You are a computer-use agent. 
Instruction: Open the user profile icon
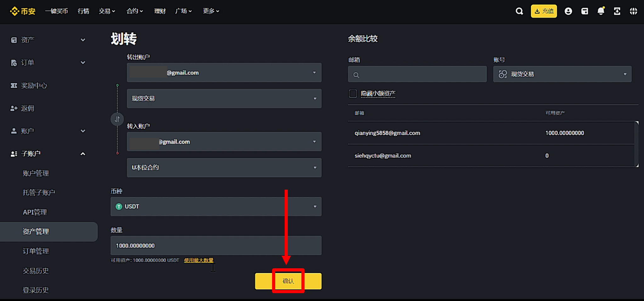point(568,11)
